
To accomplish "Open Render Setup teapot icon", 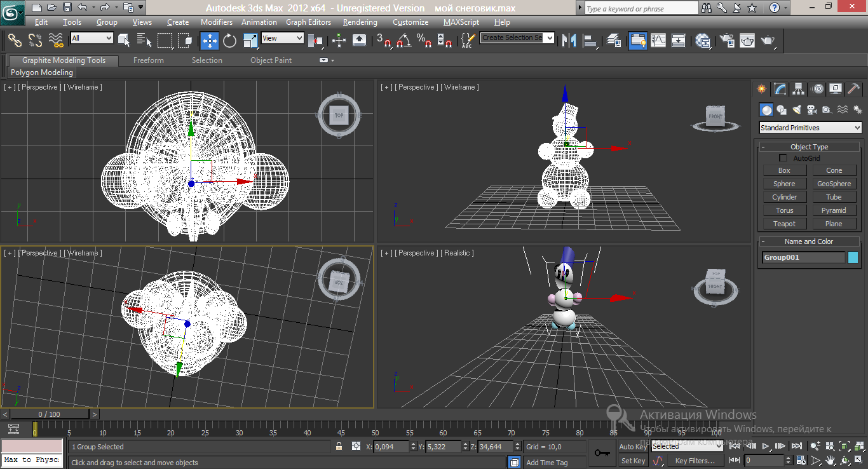I will click(727, 41).
